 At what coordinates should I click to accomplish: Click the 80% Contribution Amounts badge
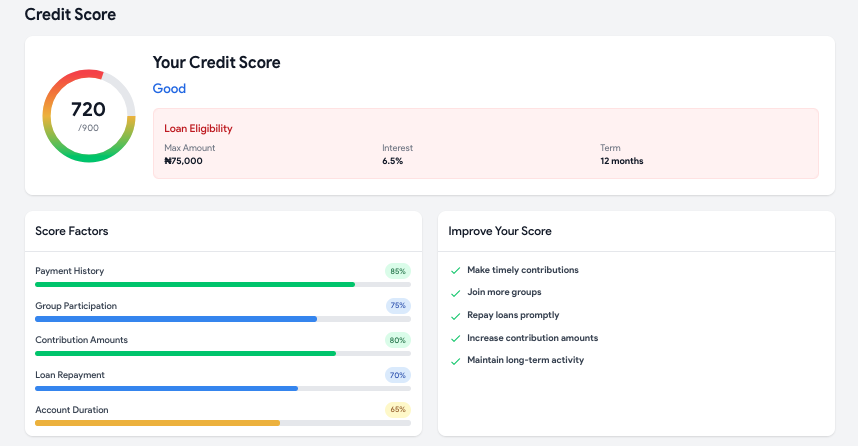(x=398, y=340)
